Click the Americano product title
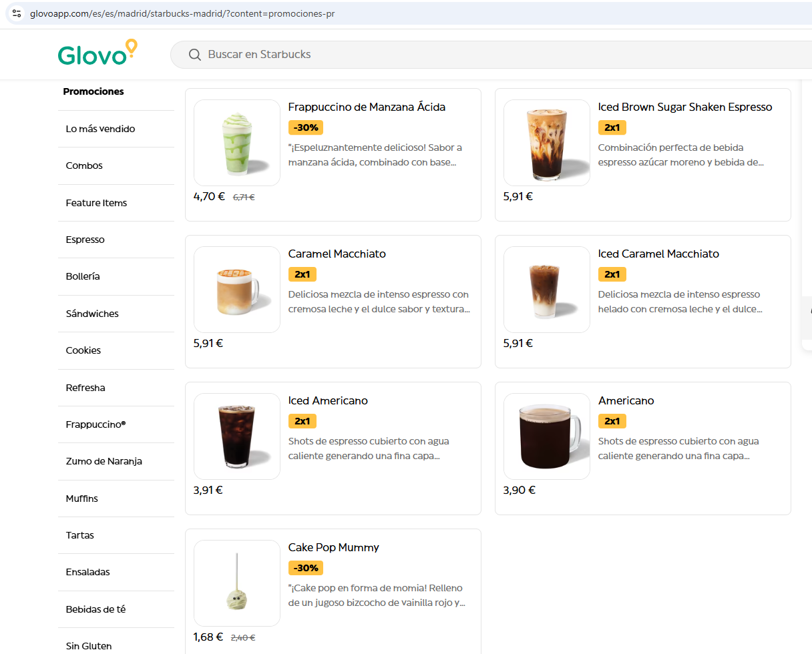 (x=626, y=400)
